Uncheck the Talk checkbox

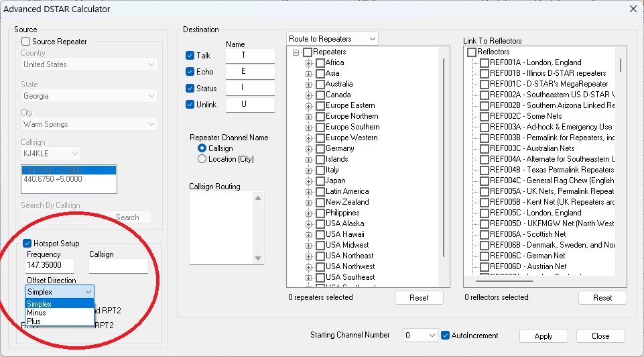click(x=190, y=56)
